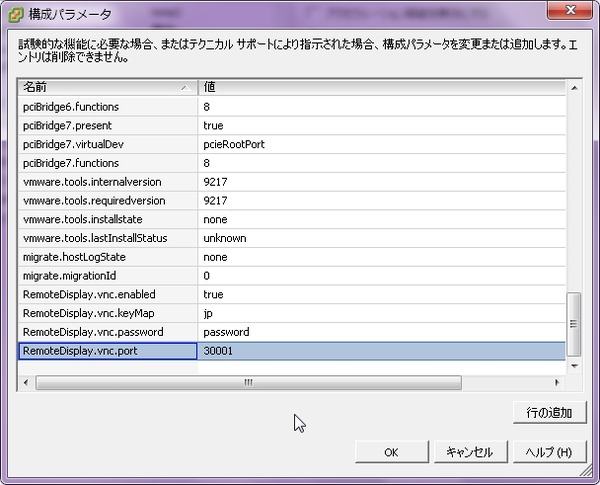Select pciBridge7.functions name cell
The height and width of the screenshot is (485, 600).
(x=108, y=163)
